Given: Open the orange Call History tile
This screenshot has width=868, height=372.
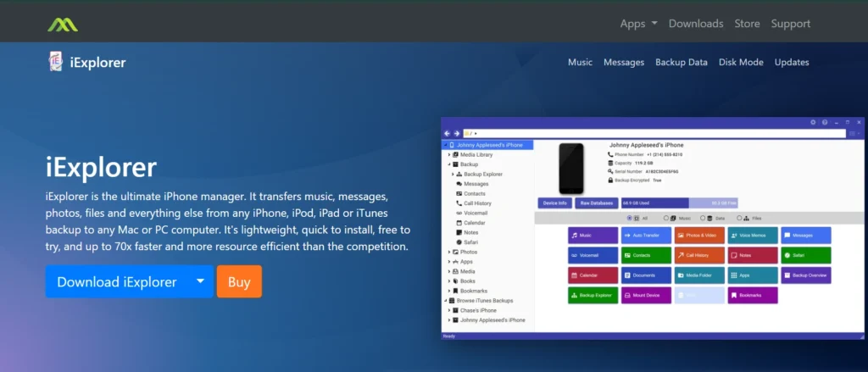Looking at the screenshot, I should click(699, 255).
